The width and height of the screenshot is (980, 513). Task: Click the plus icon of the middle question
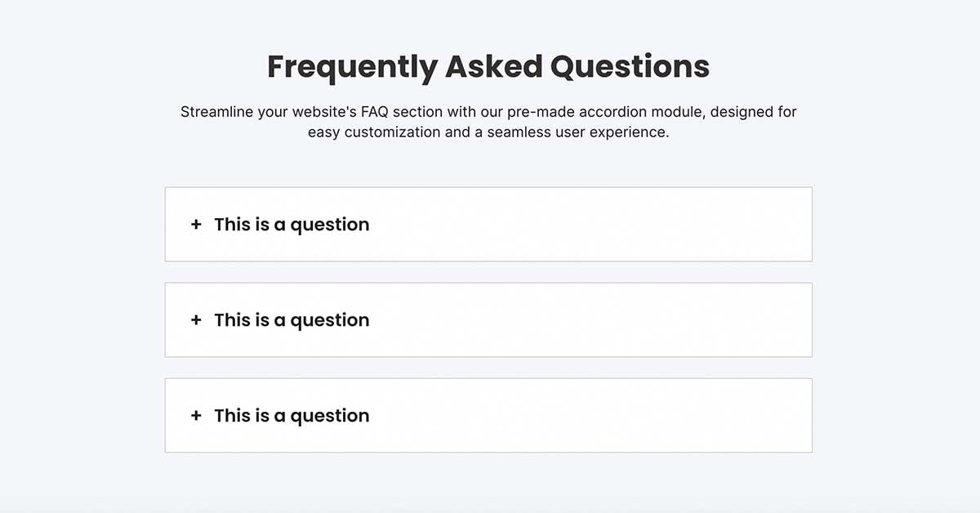pyautogui.click(x=196, y=320)
